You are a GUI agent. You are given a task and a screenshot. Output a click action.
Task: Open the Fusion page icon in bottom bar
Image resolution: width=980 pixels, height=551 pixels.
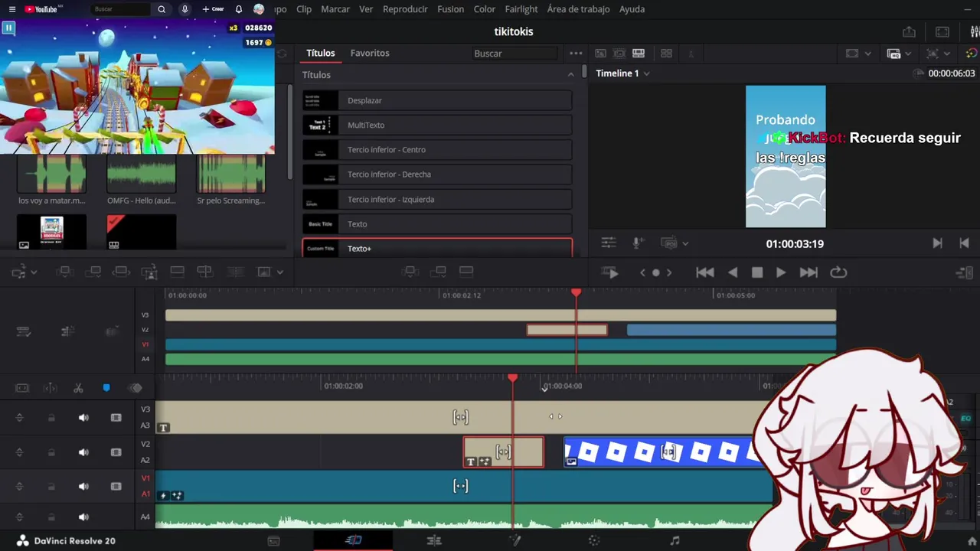(x=515, y=540)
